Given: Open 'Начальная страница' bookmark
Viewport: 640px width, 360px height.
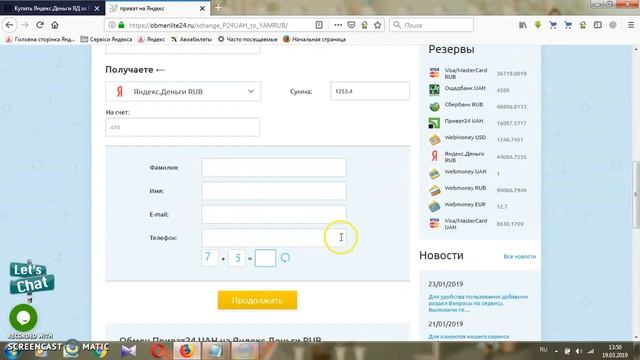Looking at the screenshot, I should click(x=314, y=39).
